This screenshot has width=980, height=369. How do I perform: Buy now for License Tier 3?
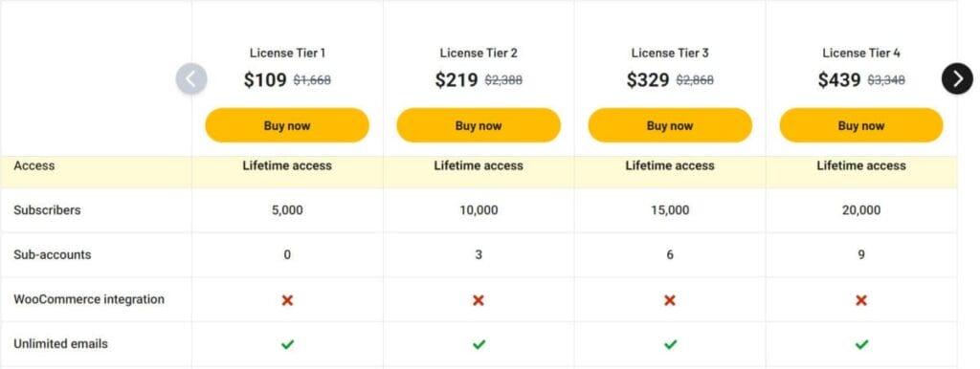point(670,125)
